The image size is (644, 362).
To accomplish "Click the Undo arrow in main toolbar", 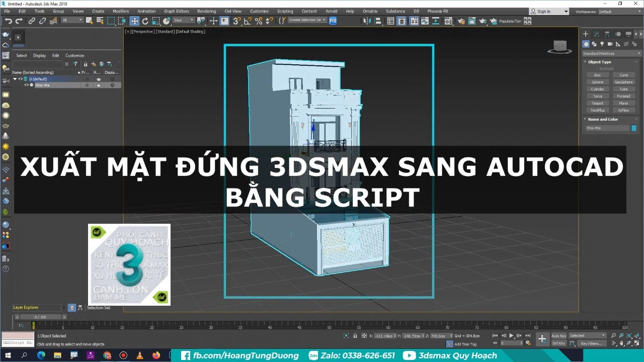I will [8, 21].
